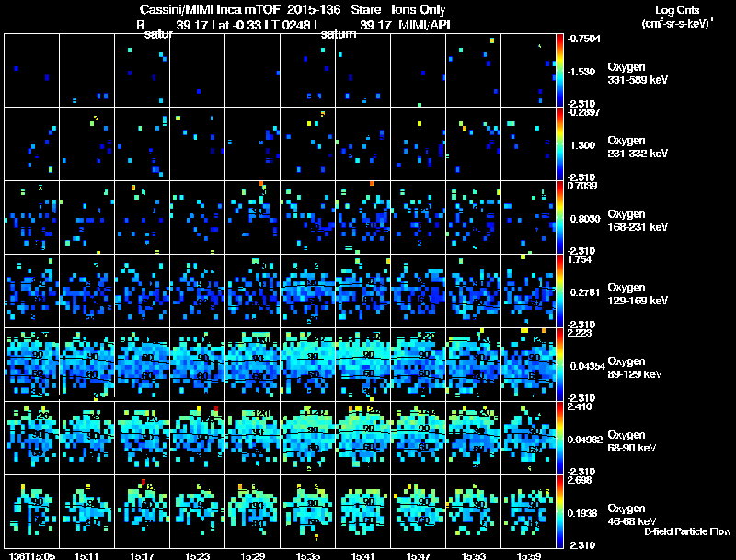736x560 pixels.
Task: Click the 'Oxygen 129-169 keV' row label
Action: coord(638,294)
